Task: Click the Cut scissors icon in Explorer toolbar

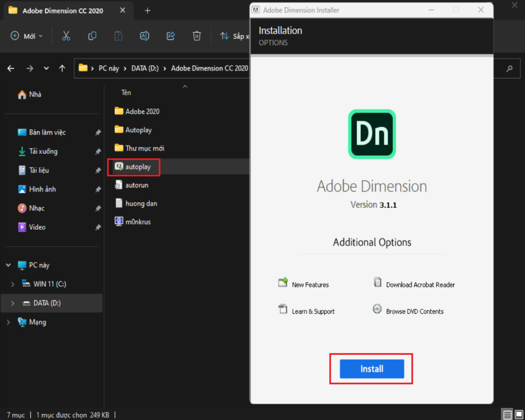Action: (66, 36)
